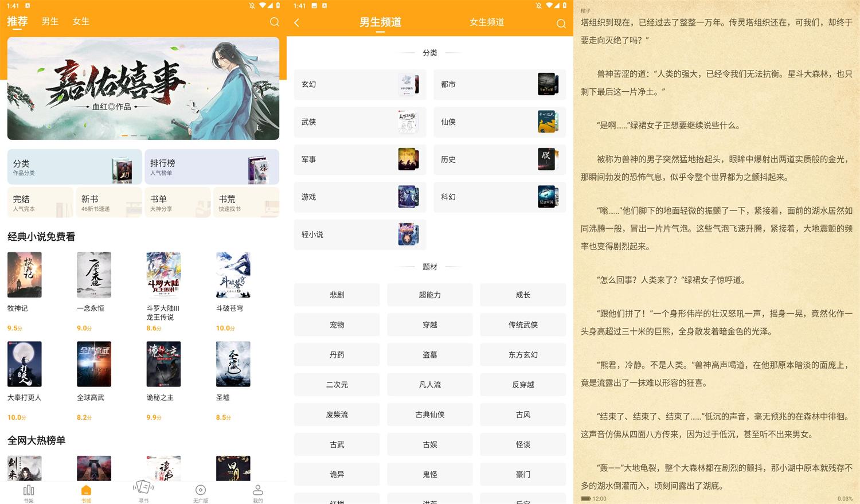The height and width of the screenshot is (504, 860).
Task: Open the 分类 category card
Action: [x=74, y=167]
